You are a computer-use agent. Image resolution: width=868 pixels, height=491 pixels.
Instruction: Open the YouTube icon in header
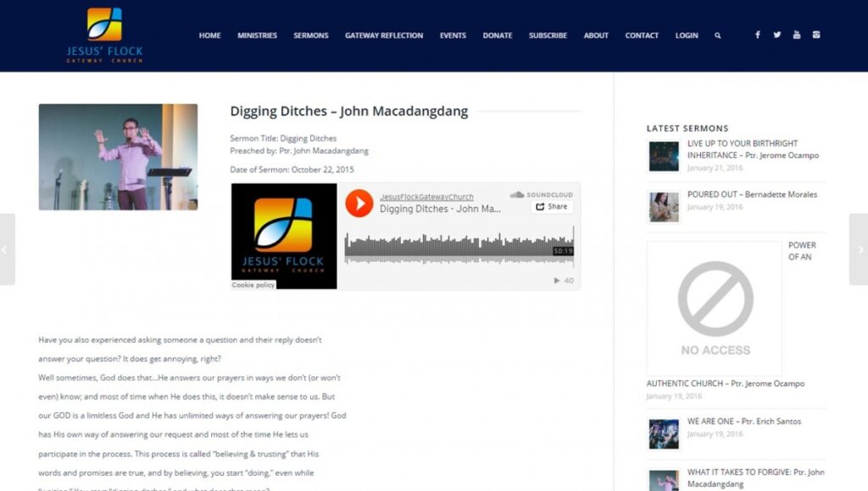point(797,36)
